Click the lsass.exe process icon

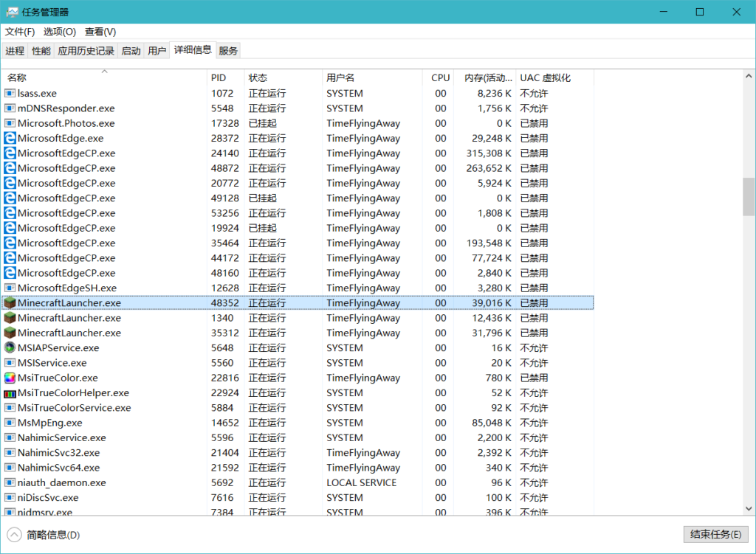coord(10,93)
